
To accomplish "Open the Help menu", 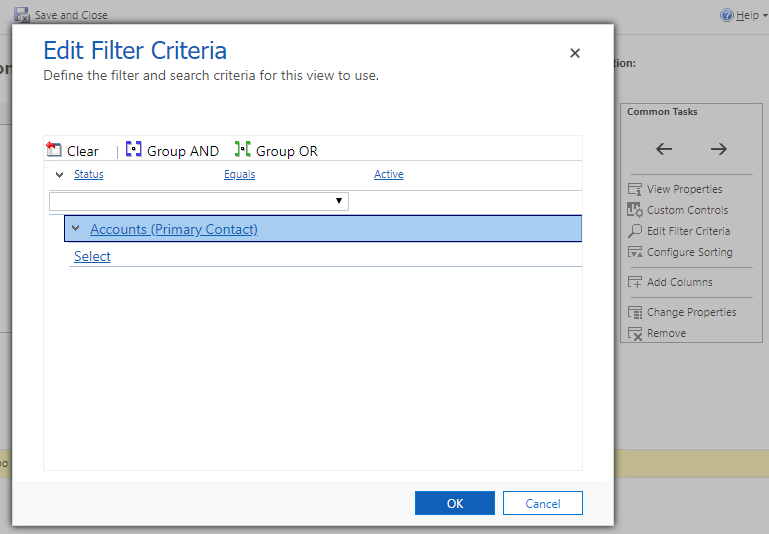I will coord(743,15).
